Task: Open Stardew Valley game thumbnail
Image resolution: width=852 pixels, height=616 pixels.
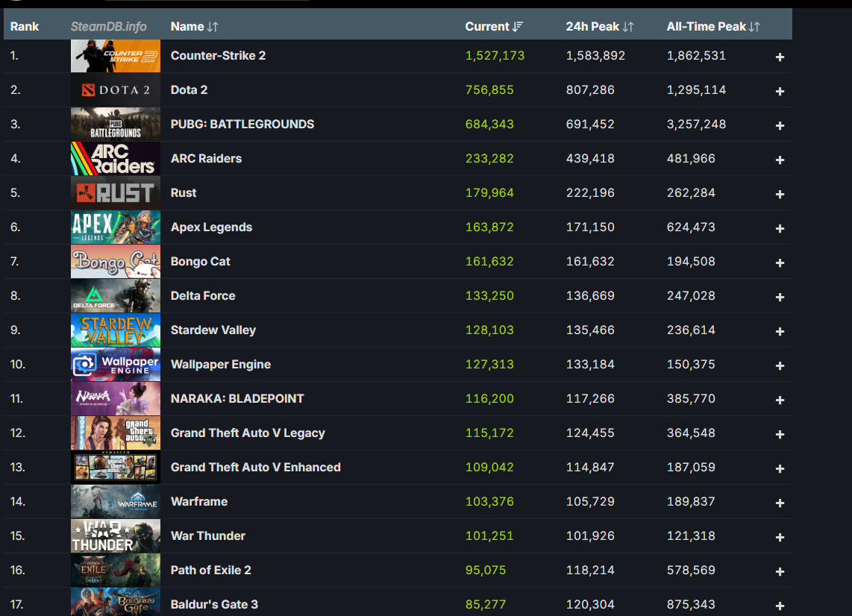Action: tap(115, 330)
